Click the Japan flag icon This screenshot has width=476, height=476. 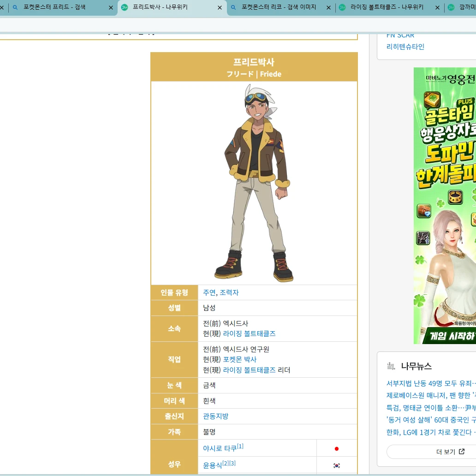(336, 449)
